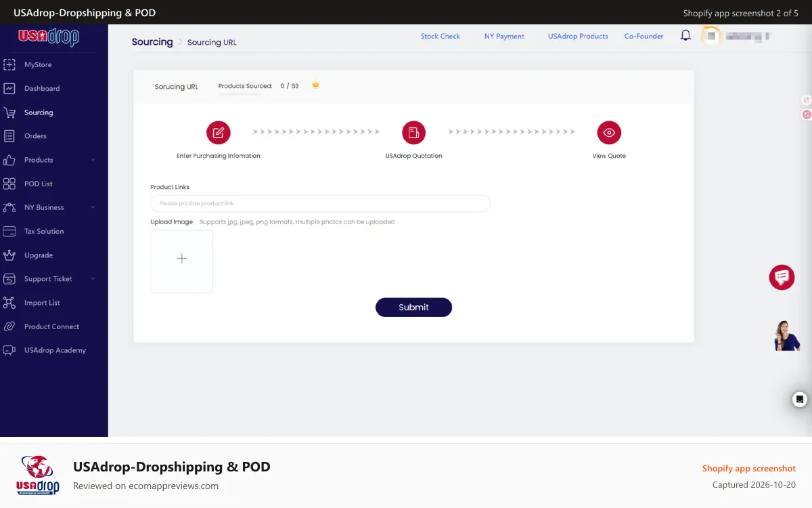812x508 pixels.
Task: Click the Sourcing breadcrumb
Action: pyautogui.click(x=152, y=42)
